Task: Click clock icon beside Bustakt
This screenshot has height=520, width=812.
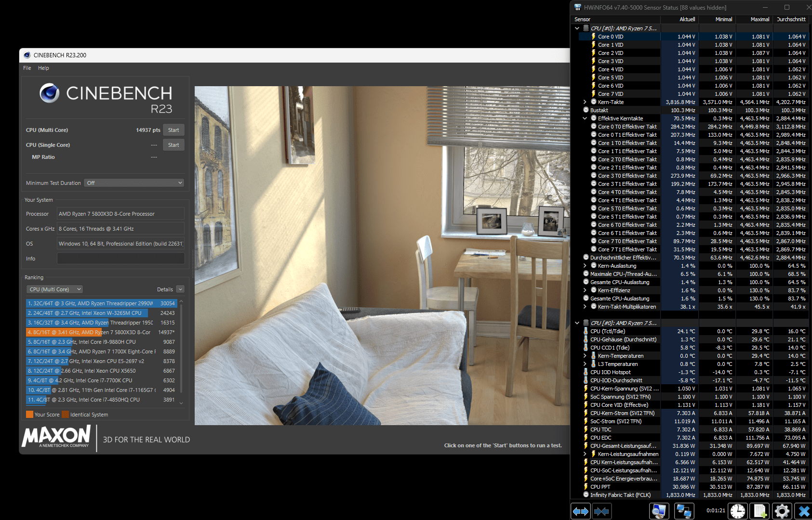Action: tap(586, 110)
